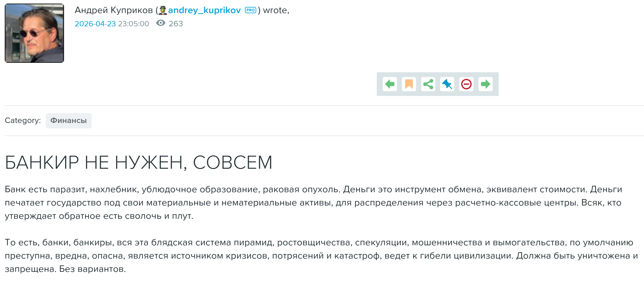Click the small user-head icon before andrey_kuprikov

click(x=163, y=10)
